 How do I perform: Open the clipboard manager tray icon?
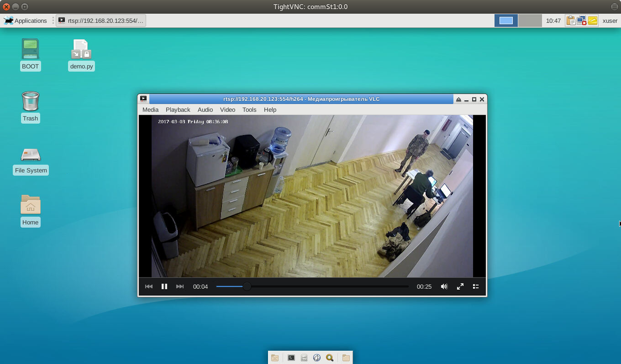(571, 21)
